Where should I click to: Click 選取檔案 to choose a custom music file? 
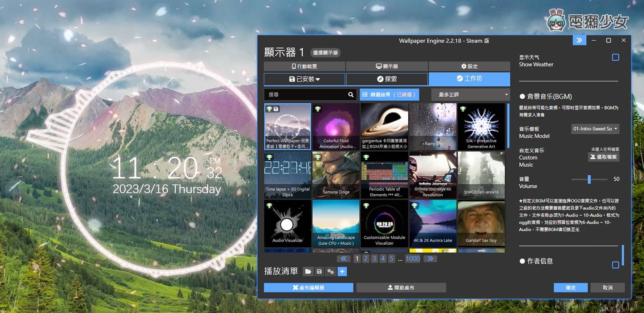coord(603,157)
